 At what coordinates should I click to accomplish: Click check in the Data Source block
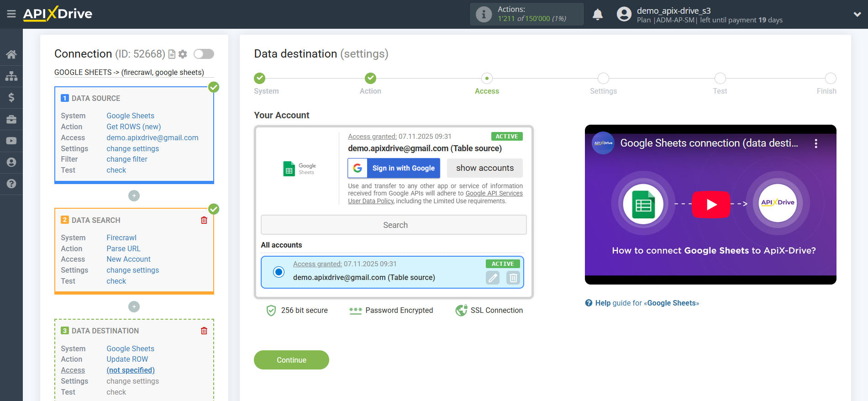pyautogui.click(x=116, y=170)
